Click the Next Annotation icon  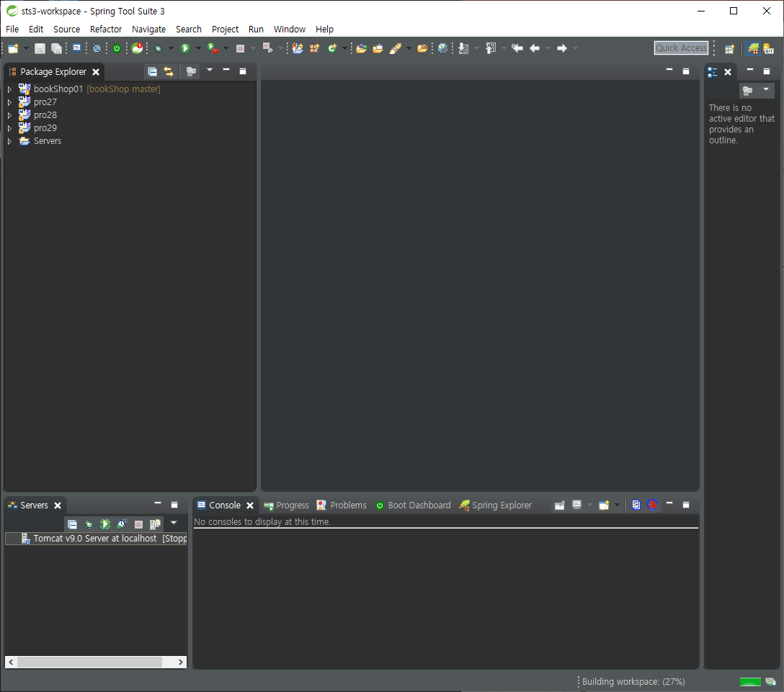463,48
